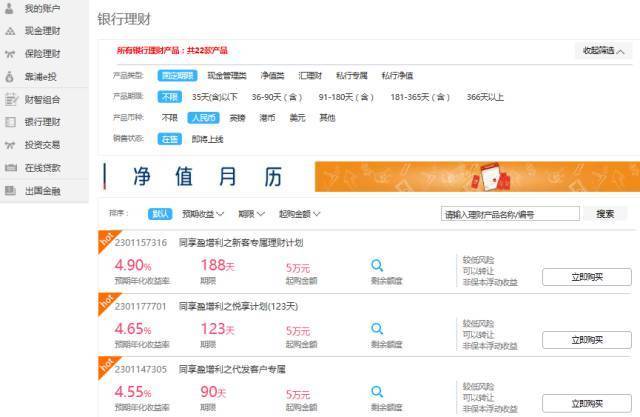Open product 同享盈增利之代发客户专属

[x=232, y=369]
